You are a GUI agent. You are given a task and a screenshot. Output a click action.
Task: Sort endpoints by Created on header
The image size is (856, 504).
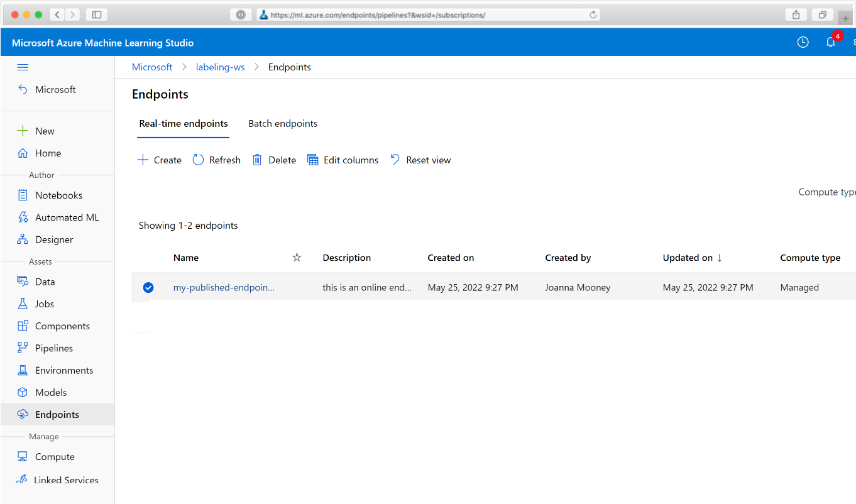pyautogui.click(x=451, y=258)
